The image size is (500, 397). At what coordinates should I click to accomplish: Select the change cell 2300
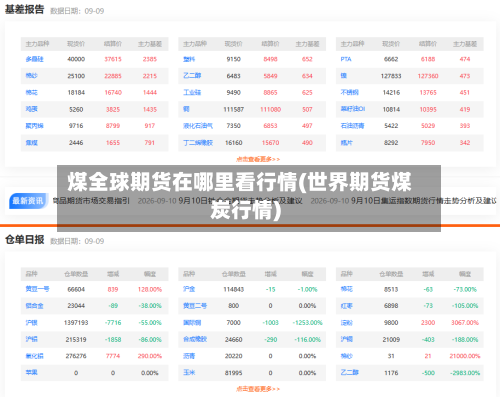tap(428, 323)
